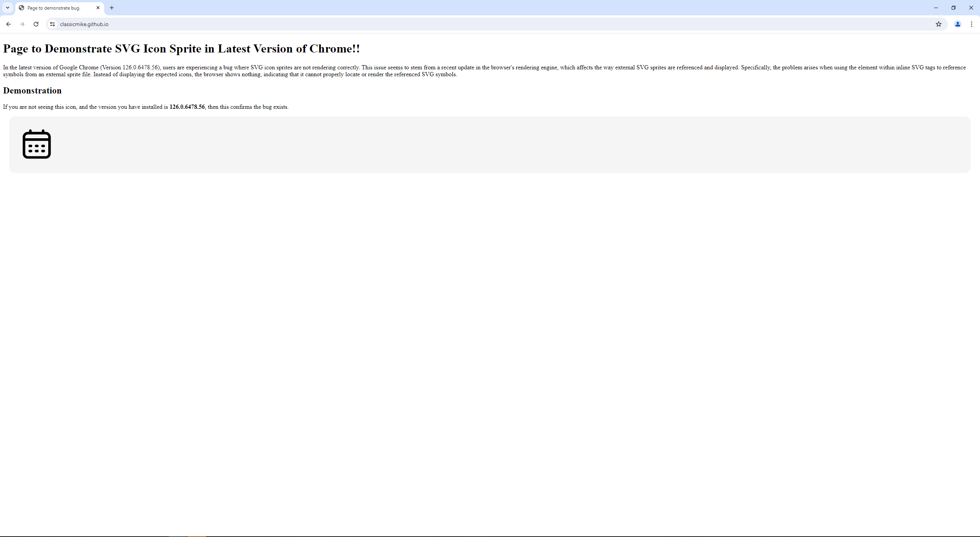The image size is (980, 537).
Task: Click the bold version number 126.0.6478.56
Action: coord(187,107)
